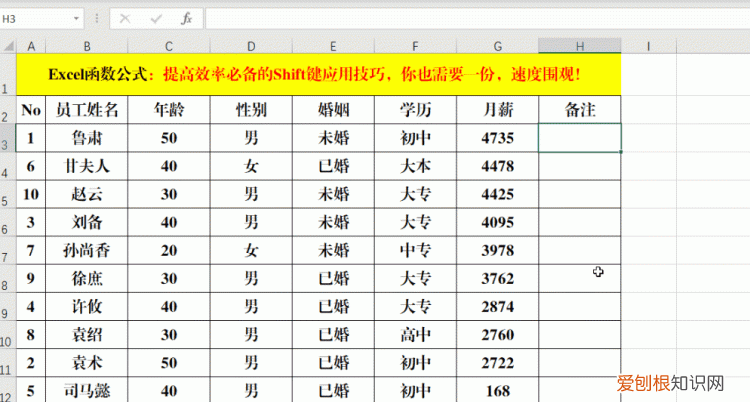
Task: Click the Name Box showing H3
Action: tap(36, 19)
